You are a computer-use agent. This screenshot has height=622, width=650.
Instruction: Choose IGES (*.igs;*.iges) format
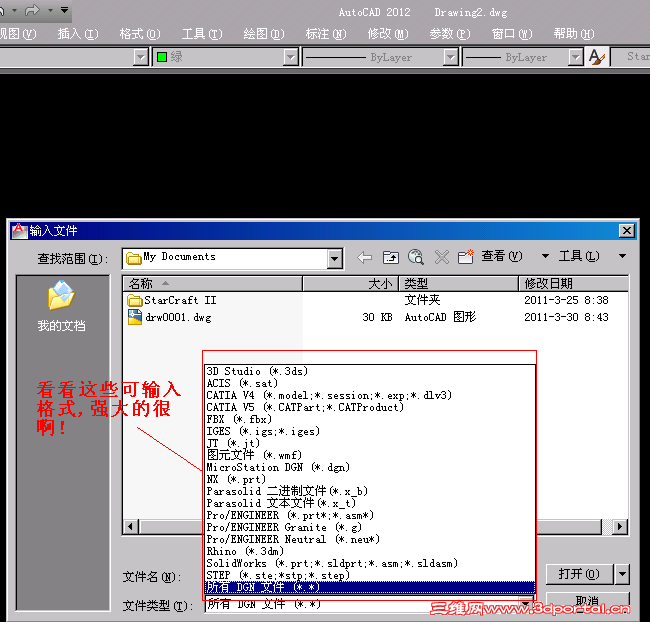click(370, 431)
